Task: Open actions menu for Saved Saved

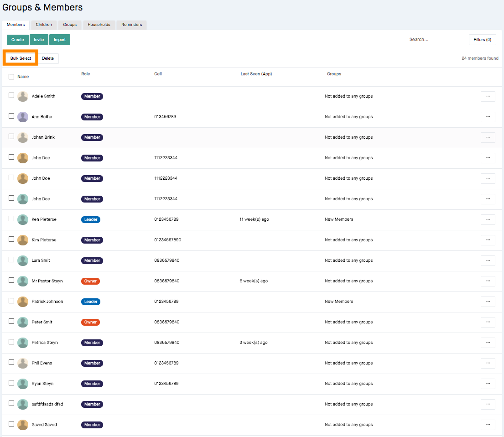Action: (488, 425)
